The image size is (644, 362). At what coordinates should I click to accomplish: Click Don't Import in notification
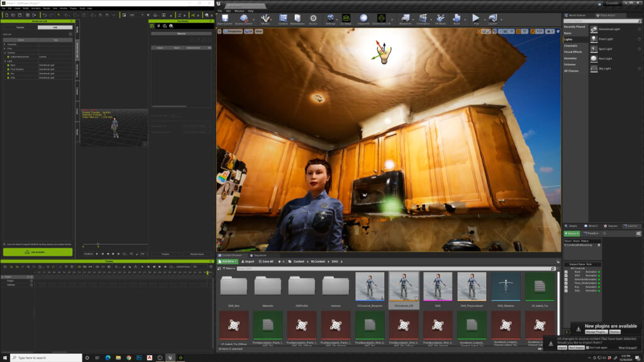tap(576, 348)
